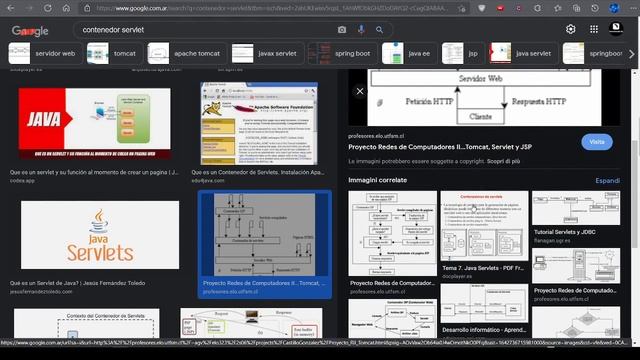Open the collections icon in browser toolbar

[x=576, y=8]
